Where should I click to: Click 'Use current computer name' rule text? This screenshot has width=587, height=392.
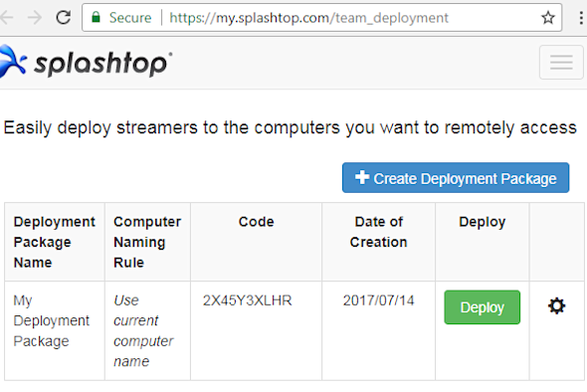143,331
